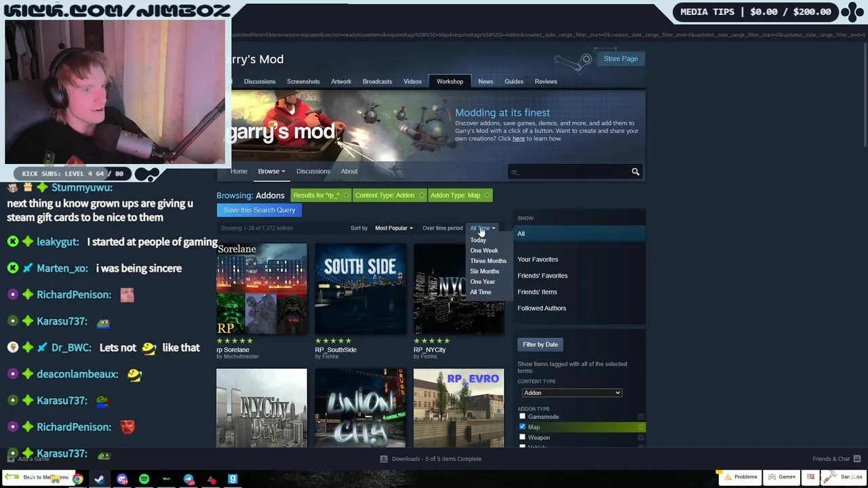Show All items filter
This screenshot has width=868, height=488.
pyautogui.click(x=581, y=234)
